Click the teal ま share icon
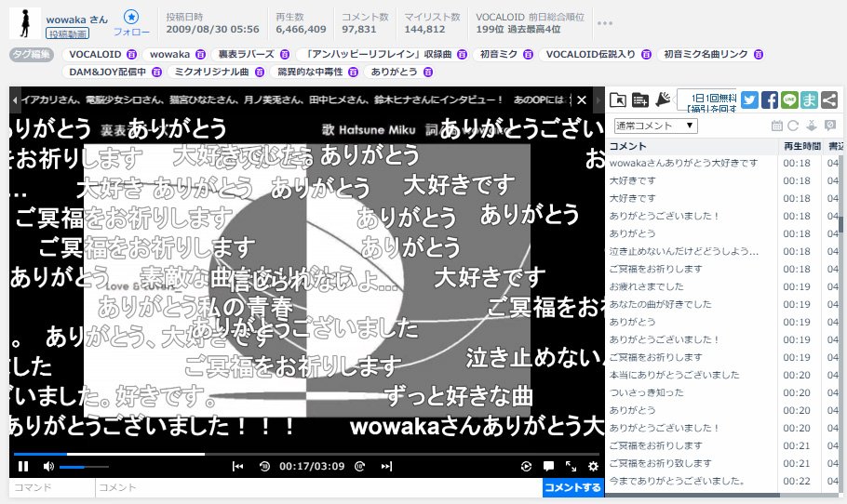This screenshot has height=504, width=847. point(809,99)
